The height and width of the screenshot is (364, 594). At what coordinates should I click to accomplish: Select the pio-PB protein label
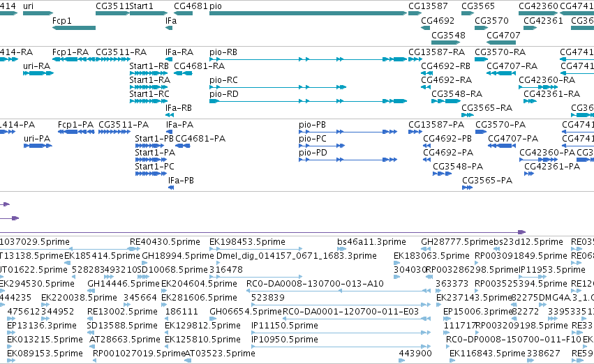[312, 125]
